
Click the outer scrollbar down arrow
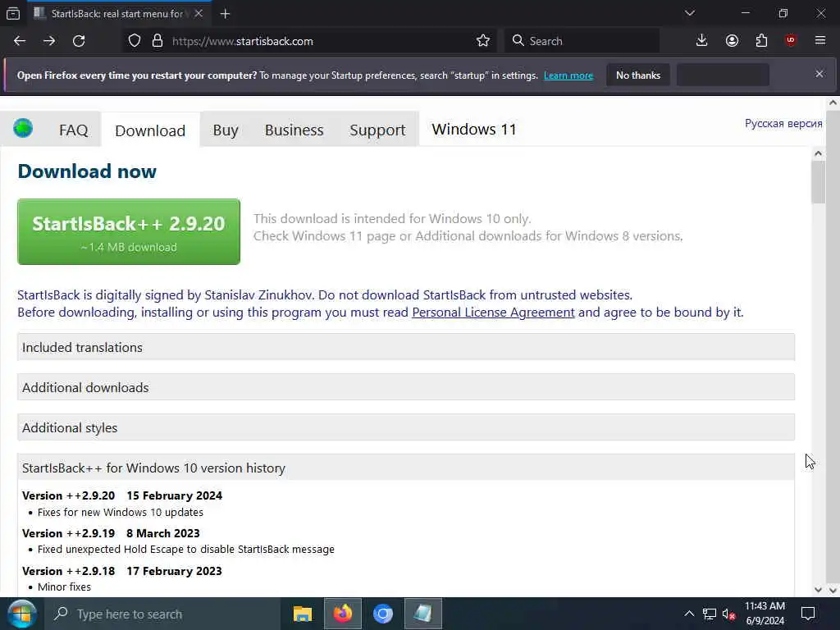click(x=833, y=589)
